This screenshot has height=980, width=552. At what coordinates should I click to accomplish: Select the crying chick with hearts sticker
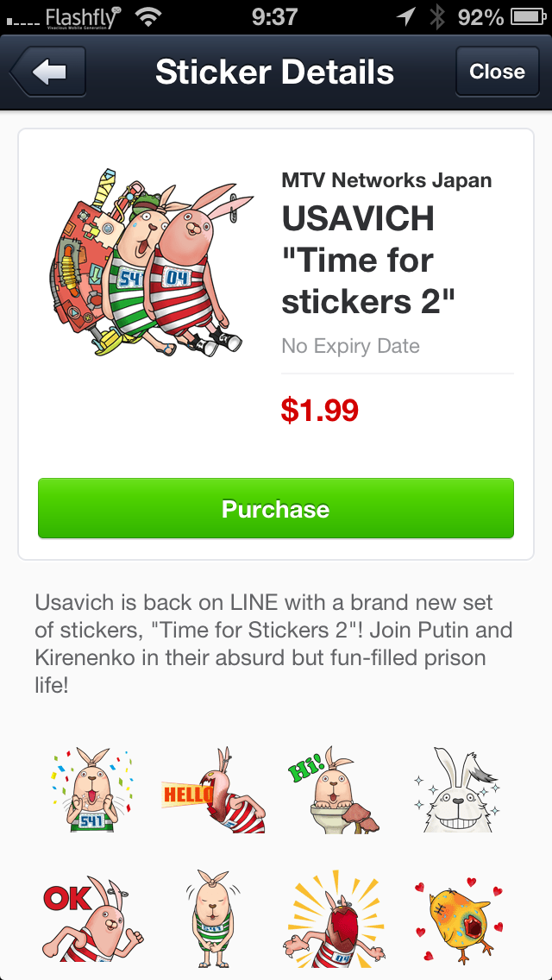point(457,918)
